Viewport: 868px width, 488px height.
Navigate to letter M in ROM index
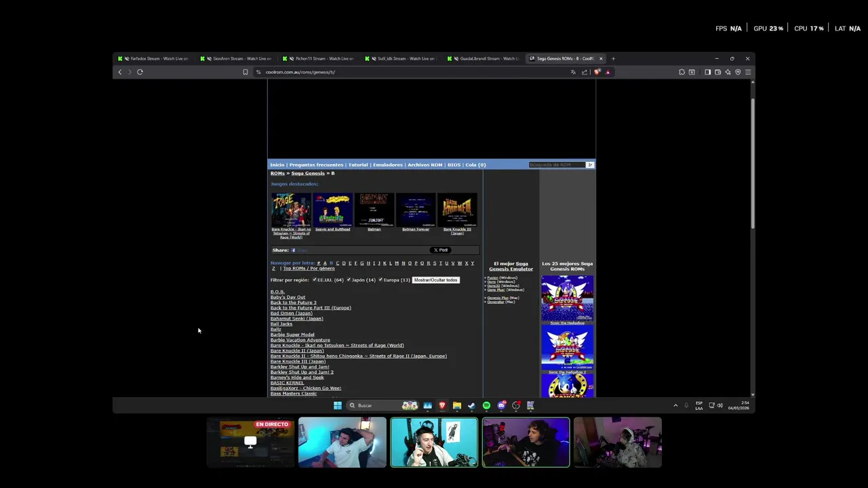pos(397,263)
